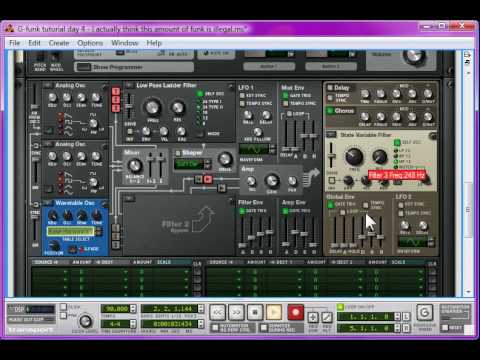Open the second Analog Osc type selector
The width and height of the screenshot is (480, 360).
[48, 144]
